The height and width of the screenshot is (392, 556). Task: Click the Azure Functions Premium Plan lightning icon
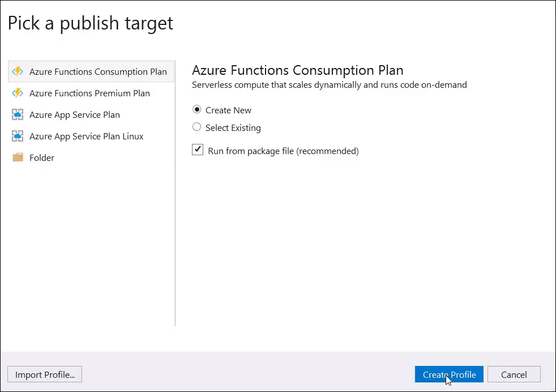click(x=18, y=93)
